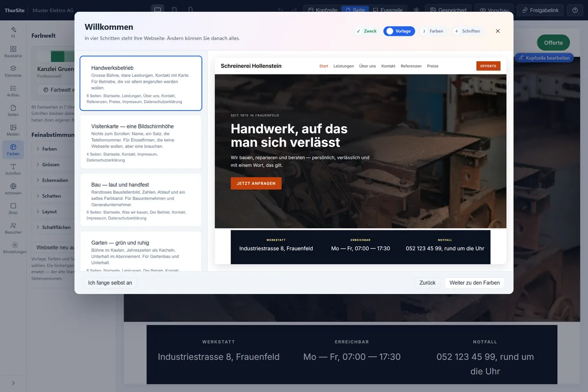Switch to the Kopfzeile tab
588x392 pixels.
(x=322, y=10)
